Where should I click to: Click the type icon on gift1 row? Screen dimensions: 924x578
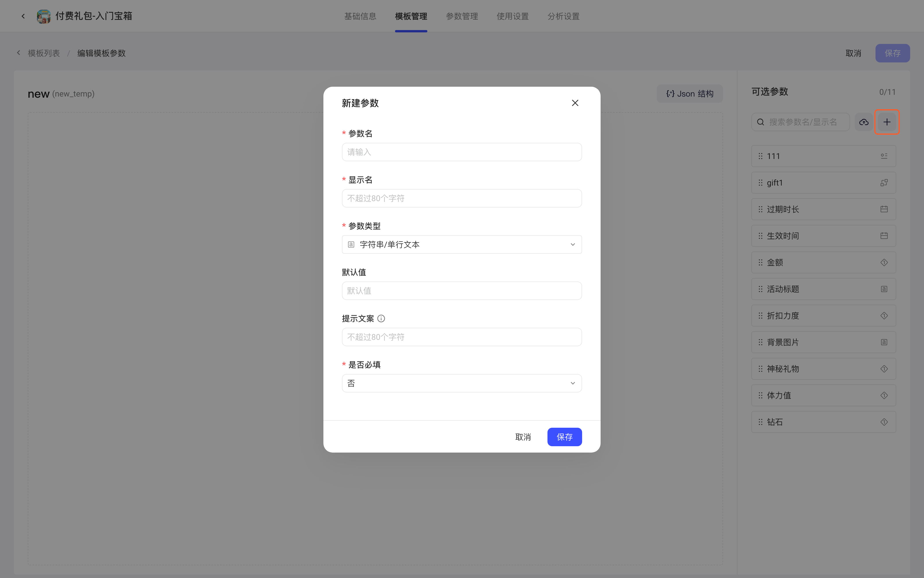point(884,183)
